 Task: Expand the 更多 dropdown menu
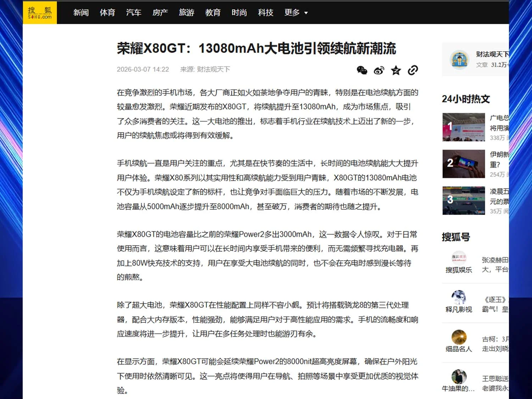coord(296,13)
